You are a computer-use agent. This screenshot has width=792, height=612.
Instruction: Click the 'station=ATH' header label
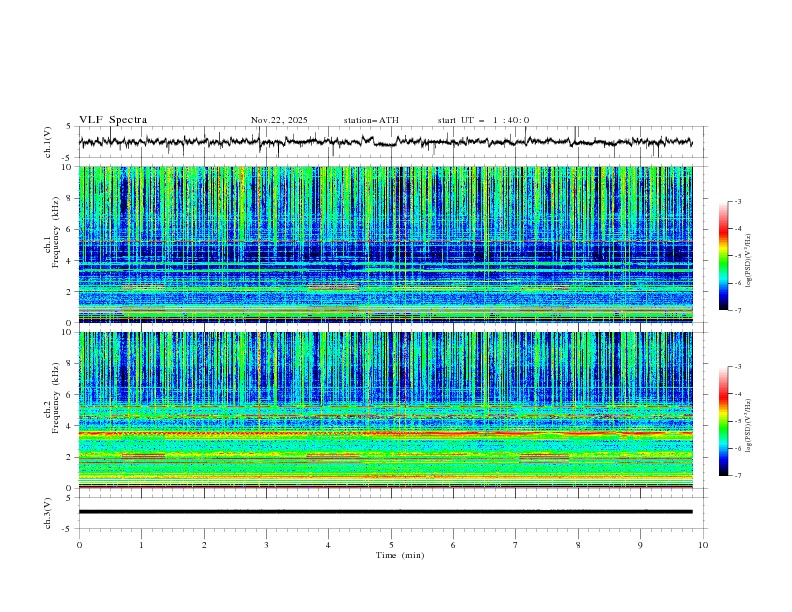coord(371,120)
